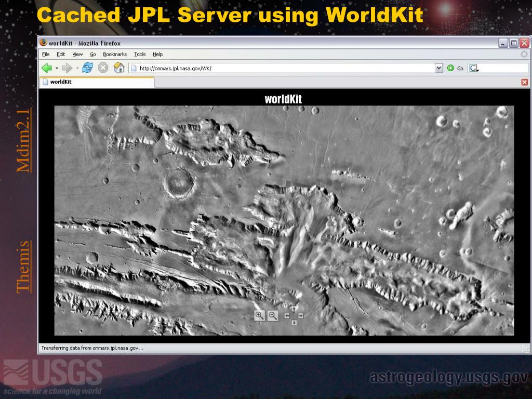Click the gray Forward arrow button
This screenshot has height=399, width=532.
coord(67,68)
